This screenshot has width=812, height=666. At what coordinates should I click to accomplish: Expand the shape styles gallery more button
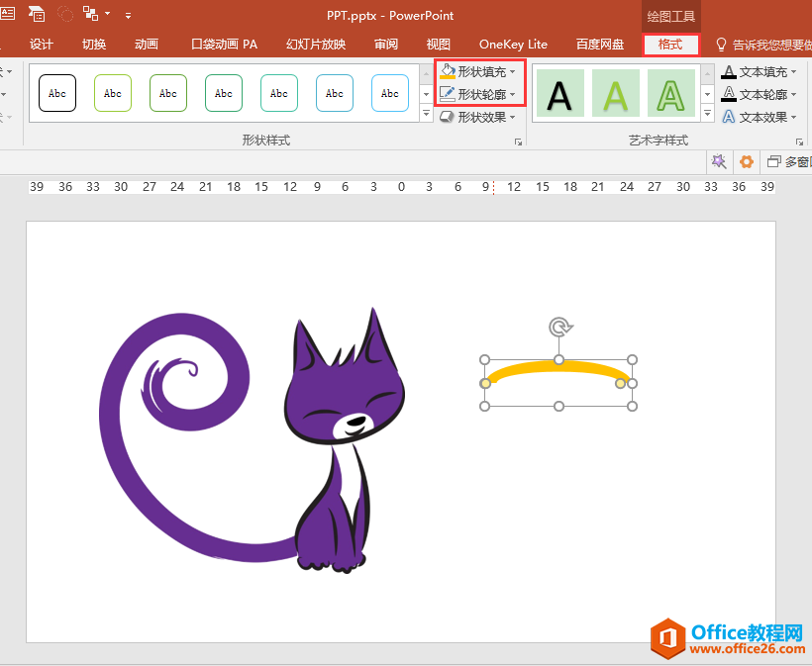click(427, 115)
